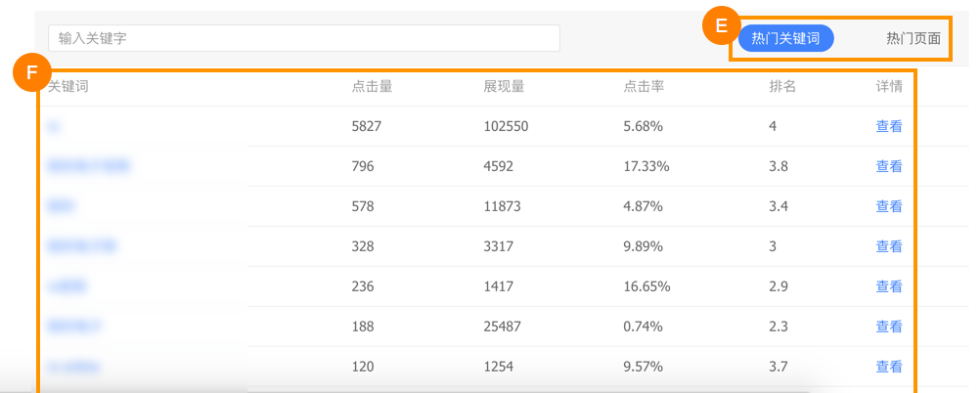Viewport: 980px width, 393px height.
Task: Select 查看 for the row with 25487 impressions
Action: tap(888, 327)
